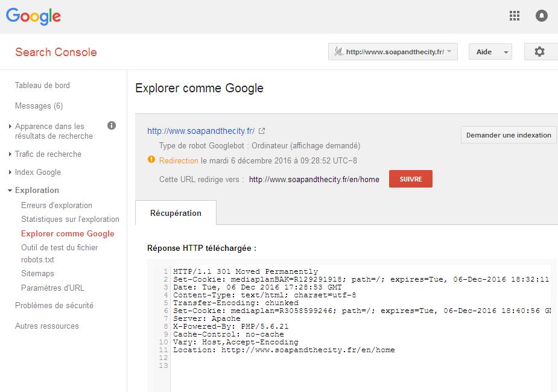Open the external link icon next to soapandthecity URL
Image resolution: width=558 pixels, height=392 pixels.
[x=262, y=131]
